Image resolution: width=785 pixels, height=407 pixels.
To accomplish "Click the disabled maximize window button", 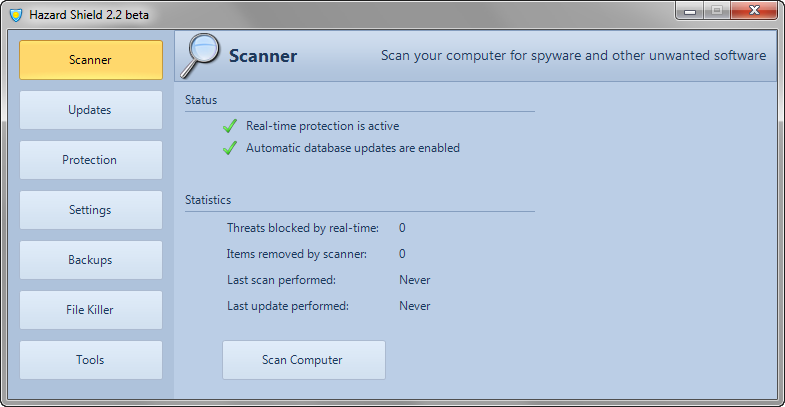I will pos(717,11).
